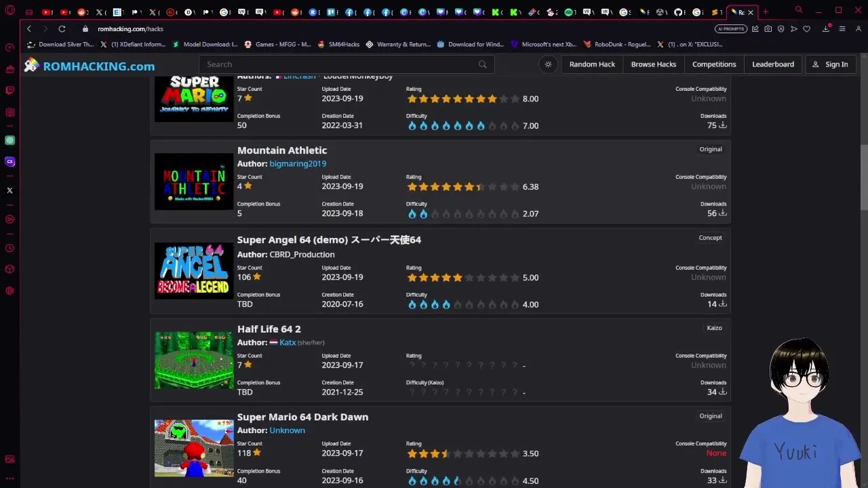
Task: Click the Concept tag on Super Angel 64
Action: point(710,238)
